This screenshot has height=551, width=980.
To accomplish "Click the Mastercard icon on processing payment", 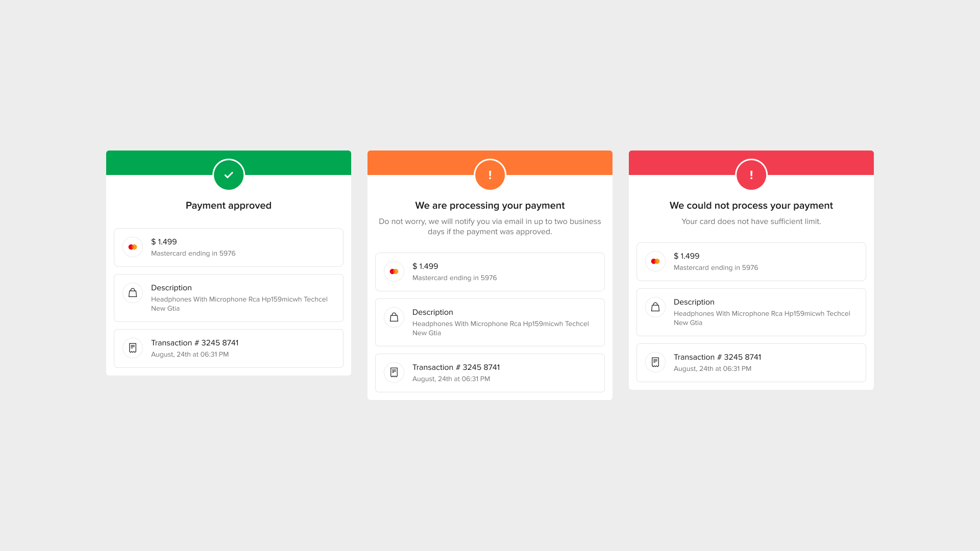I will coord(394,272).
